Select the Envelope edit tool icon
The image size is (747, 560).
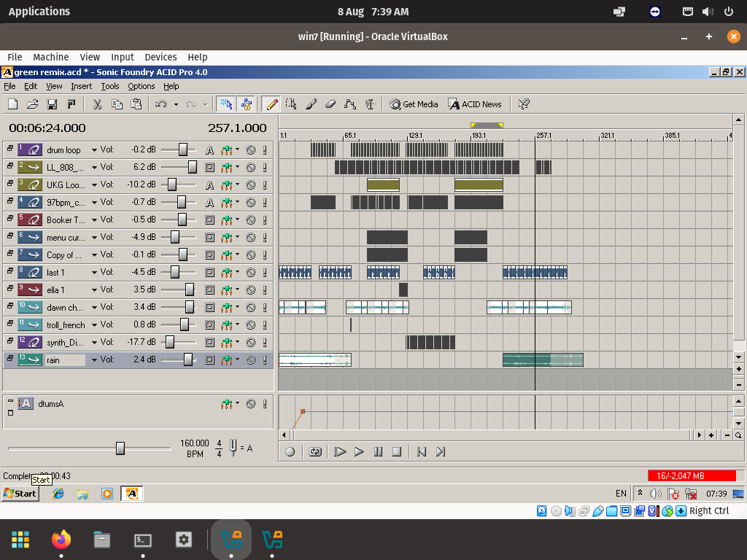(350, 104)
